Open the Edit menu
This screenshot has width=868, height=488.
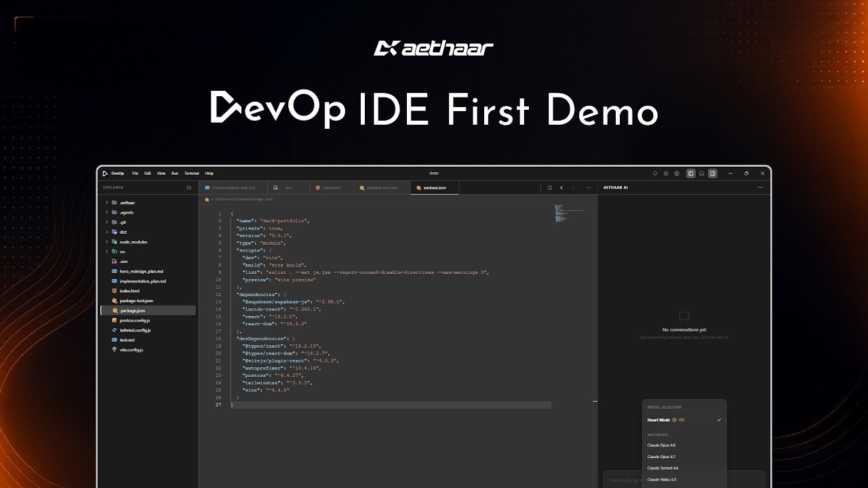(147, 174)
